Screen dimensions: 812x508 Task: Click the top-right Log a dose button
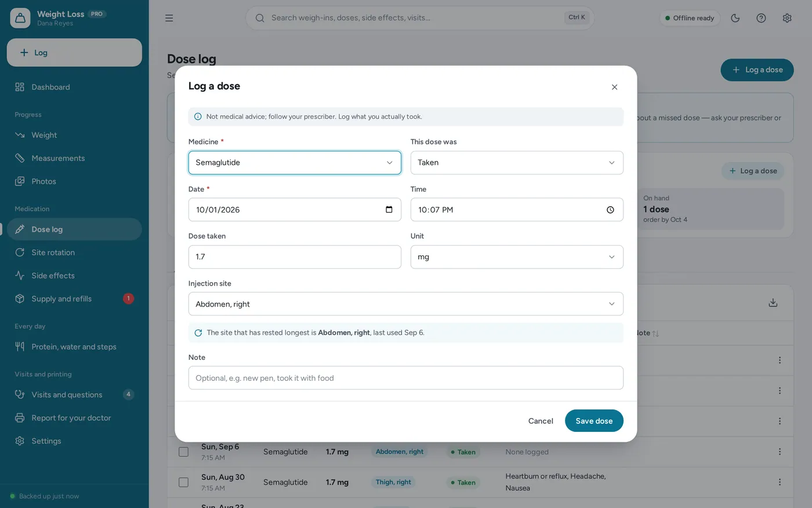click(757, 70)
